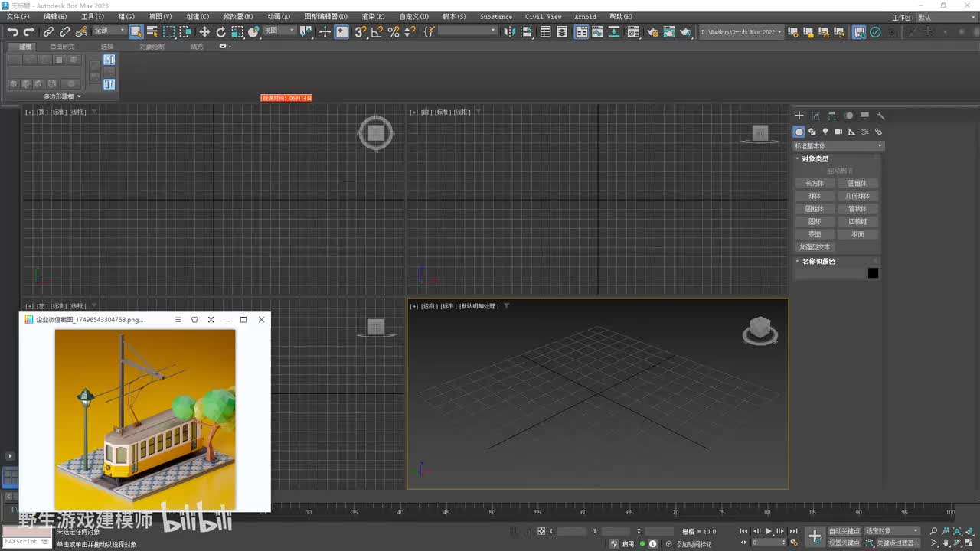Click the Select by Name icon

pos(152,31)
